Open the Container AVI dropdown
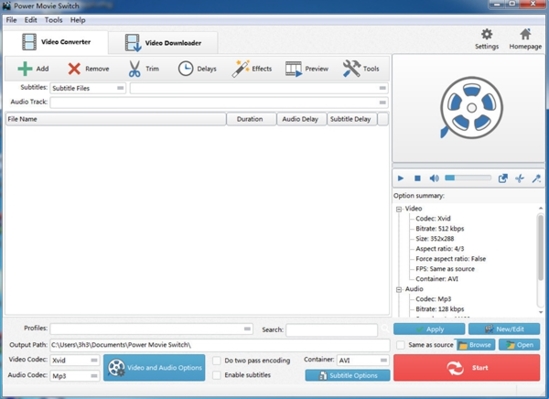Screen dimensions: 549x399 363,360
